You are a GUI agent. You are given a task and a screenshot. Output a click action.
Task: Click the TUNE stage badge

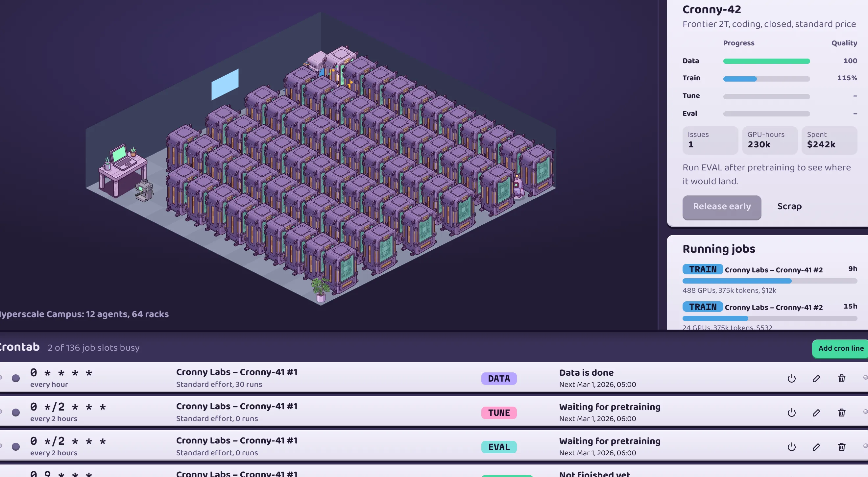tap(499, 413)
